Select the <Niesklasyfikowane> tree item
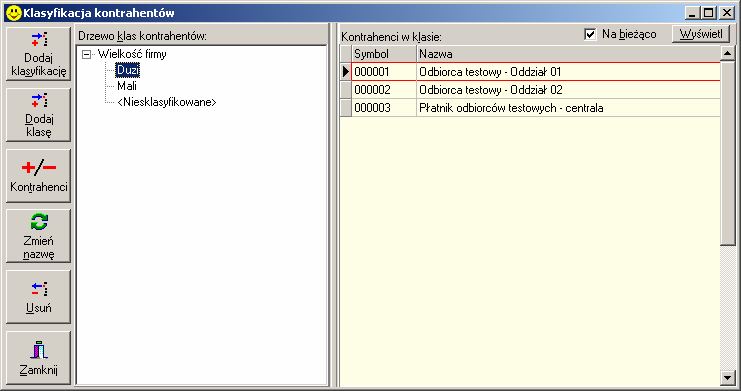The height and width of the screenshot is (391, 741). pyautogui.click(x=167, y=102)
